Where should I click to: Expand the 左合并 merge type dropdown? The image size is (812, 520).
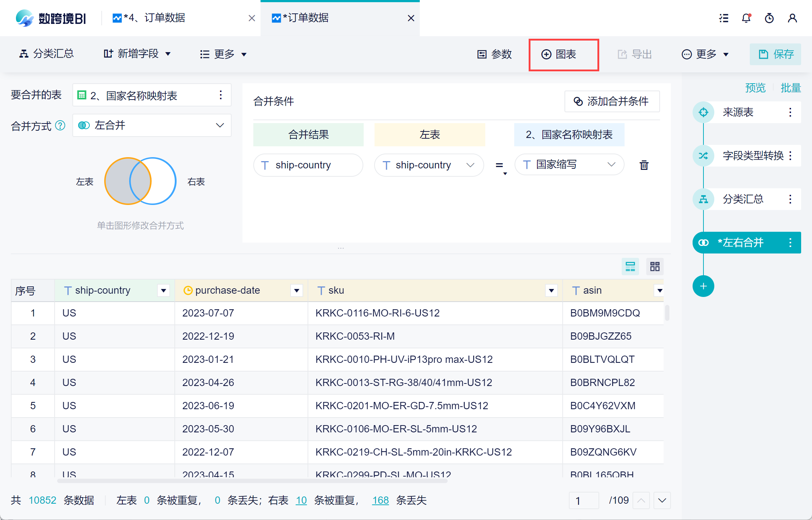[219, 125]
